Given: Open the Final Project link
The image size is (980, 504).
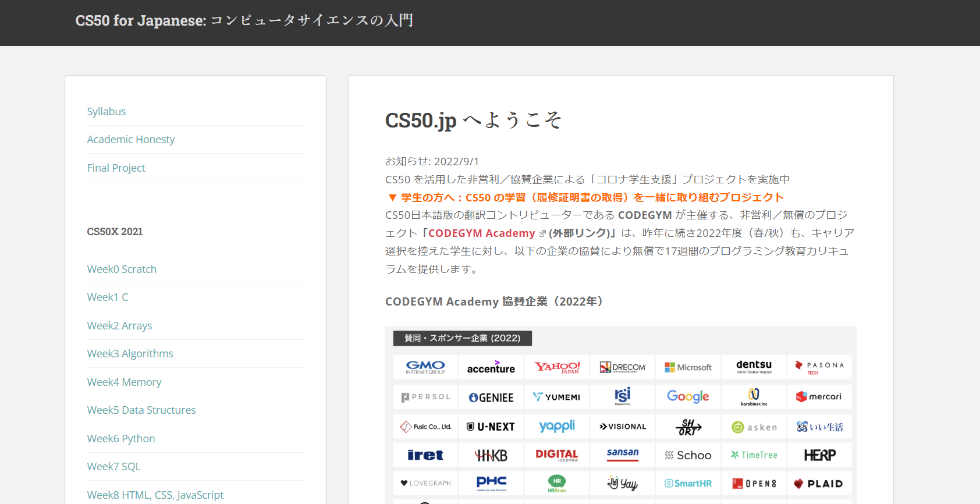Looking at the screenshot, I should pos(116,168).
